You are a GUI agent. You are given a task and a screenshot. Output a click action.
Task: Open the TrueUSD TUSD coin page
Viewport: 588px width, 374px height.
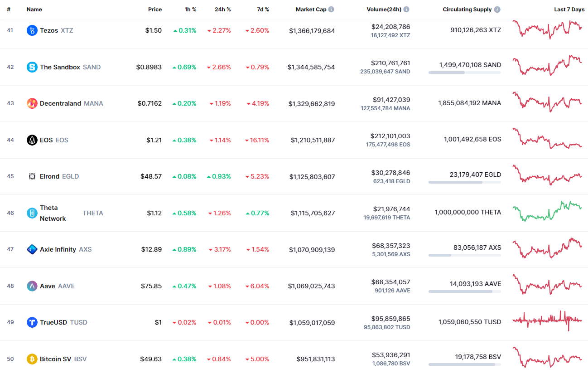click(x=57, y=322)
